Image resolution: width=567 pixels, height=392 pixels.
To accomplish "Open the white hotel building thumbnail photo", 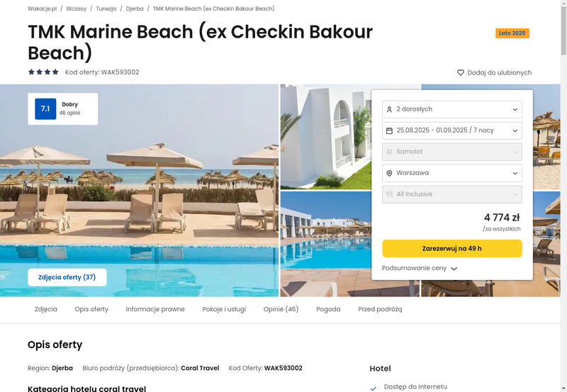I will pyautogui.click(x=326, y=137).
